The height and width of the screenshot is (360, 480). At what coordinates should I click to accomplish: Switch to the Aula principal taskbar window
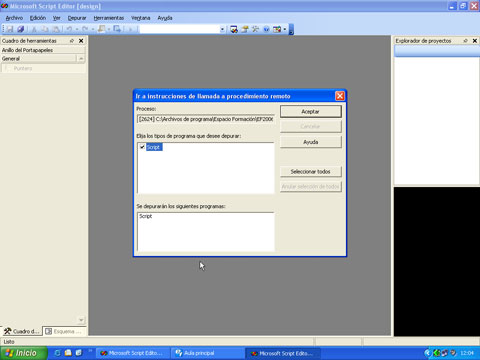[x=207, y=353]
